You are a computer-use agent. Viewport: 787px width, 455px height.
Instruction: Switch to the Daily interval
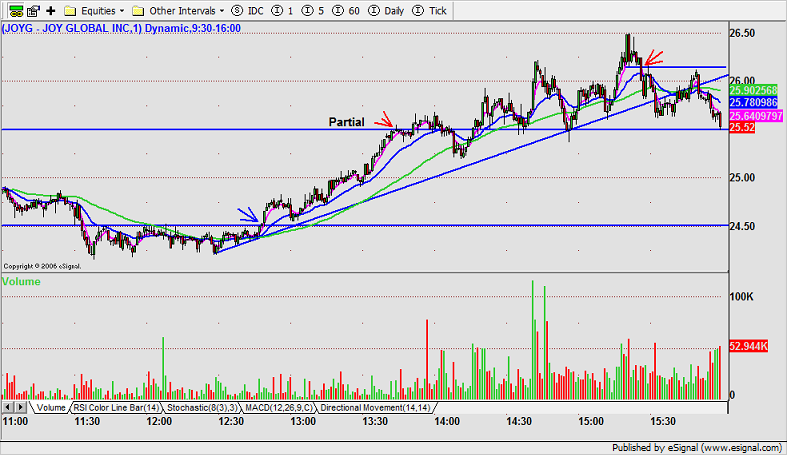386,11
